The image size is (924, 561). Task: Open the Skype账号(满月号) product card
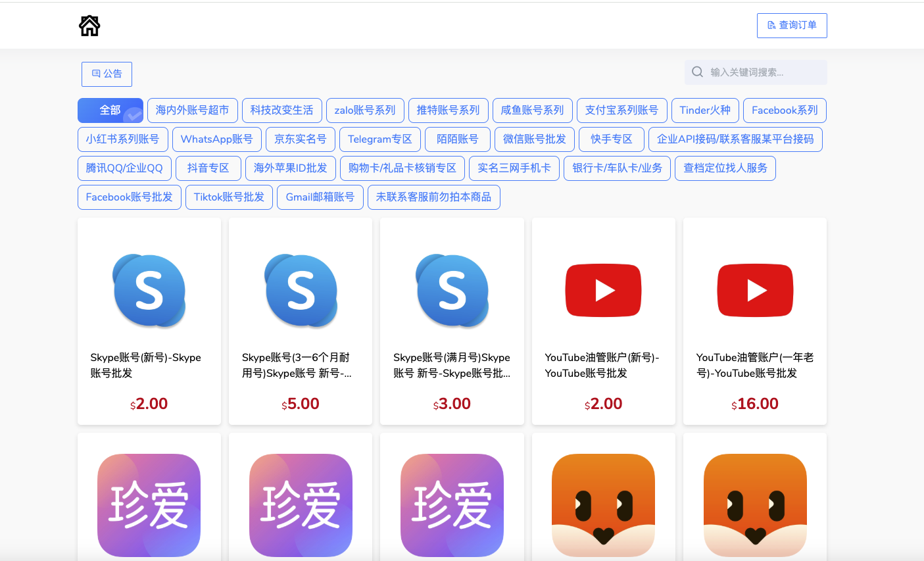(x=452, y=322)
